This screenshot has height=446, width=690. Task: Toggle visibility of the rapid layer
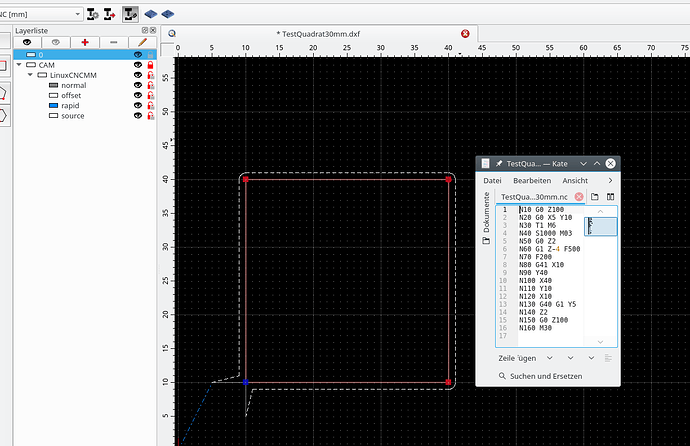coord(138,106)
